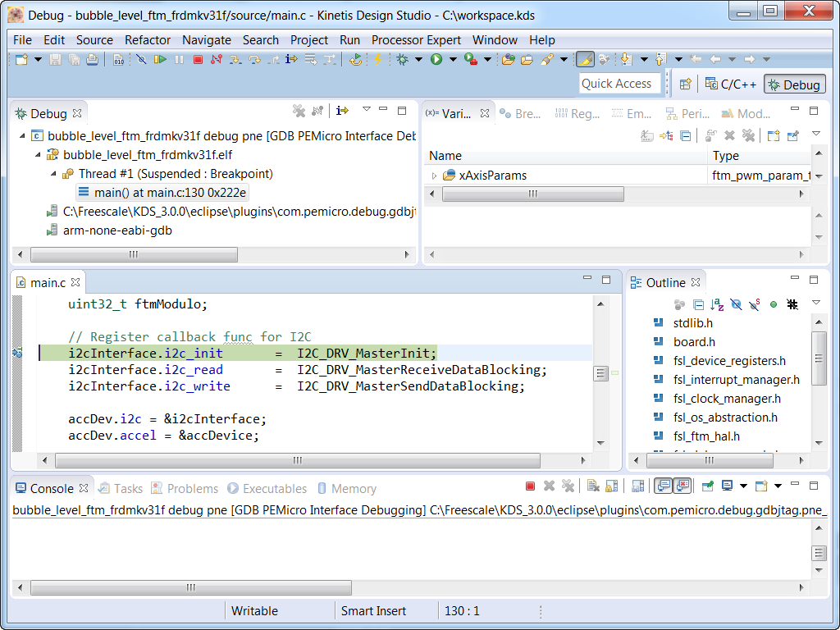Image resolution: width=840 pixels, height=630 pixels.
Task: Switch to the Problems tab
Action: 192,488
